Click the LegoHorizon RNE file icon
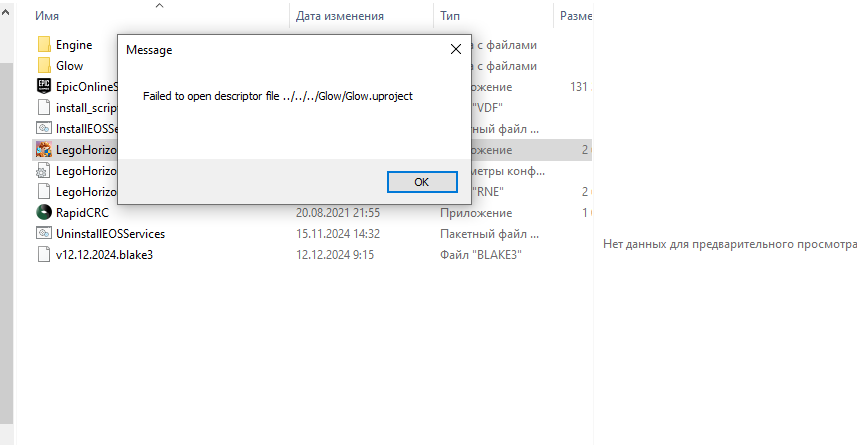 pyautogui.click(x=44, y=191)
